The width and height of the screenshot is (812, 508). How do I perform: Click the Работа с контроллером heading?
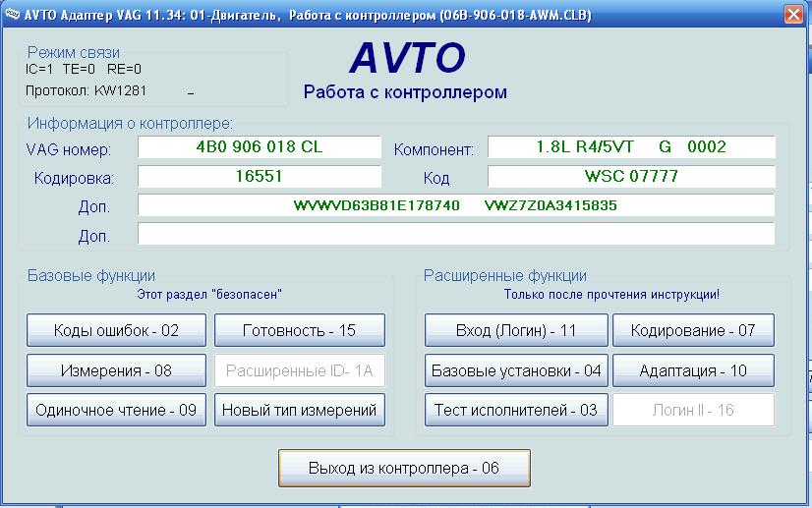click(405, 92)
